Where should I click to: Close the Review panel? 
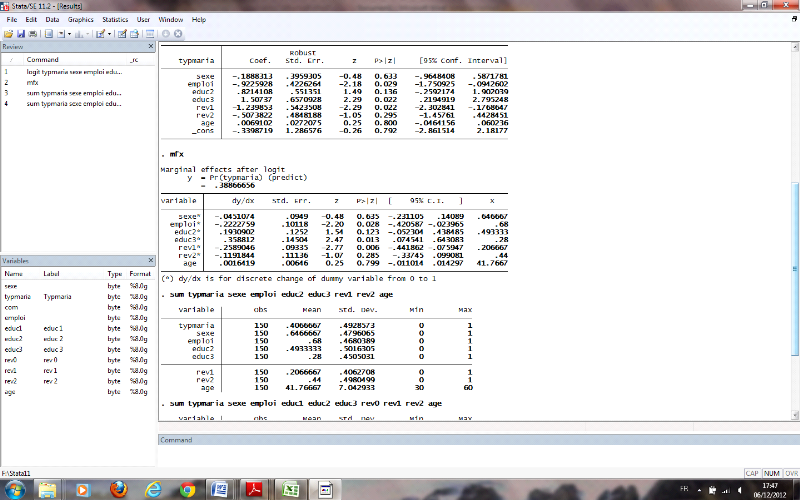click(151, 47)
